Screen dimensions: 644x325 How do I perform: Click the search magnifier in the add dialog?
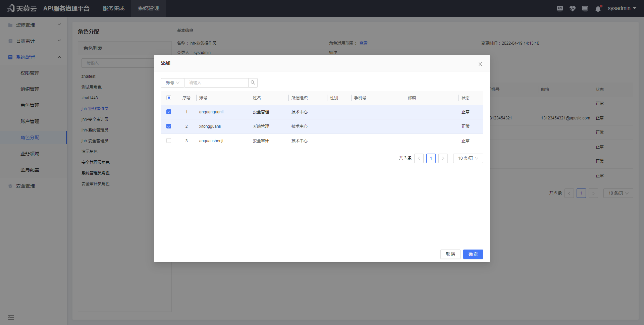click(x=253, y=83)
